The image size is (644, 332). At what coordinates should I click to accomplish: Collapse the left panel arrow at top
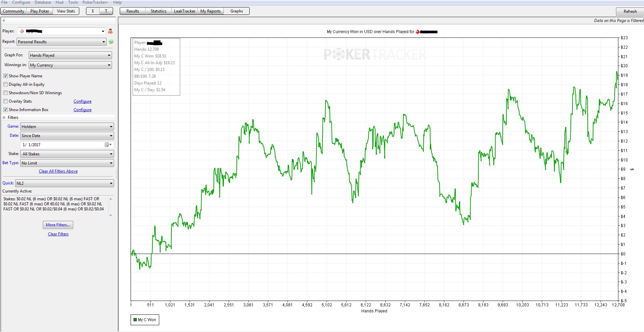(4, 21)
